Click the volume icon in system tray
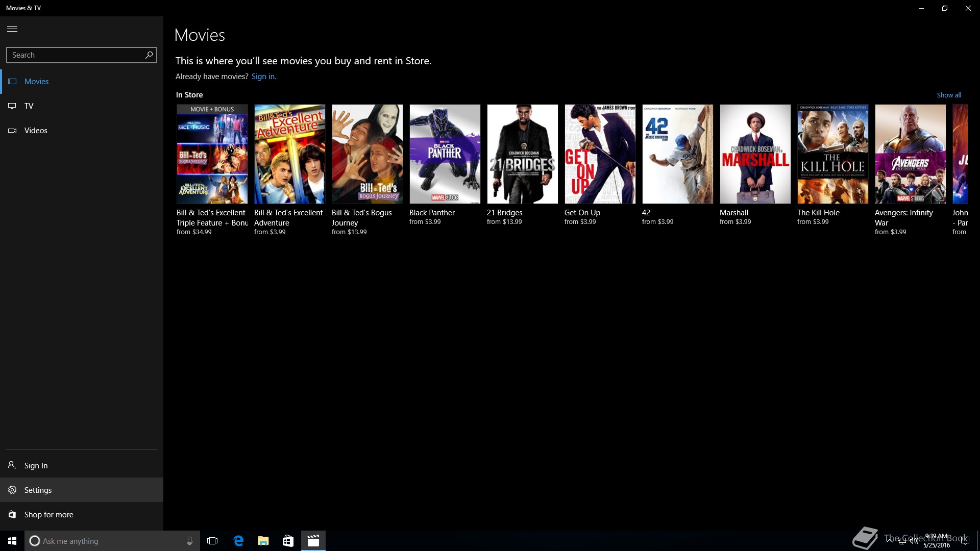The image size is (980, 551). click(x=914, y=541)
